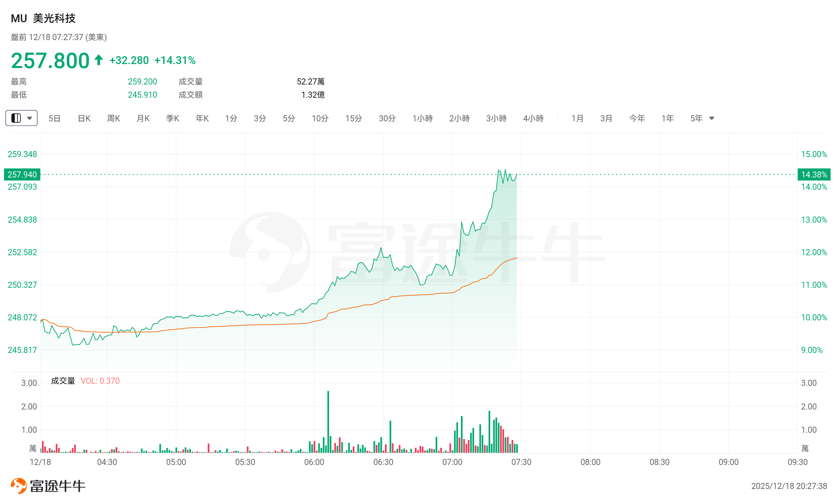Switch to the 5日 chart tab

coord(54,118)
